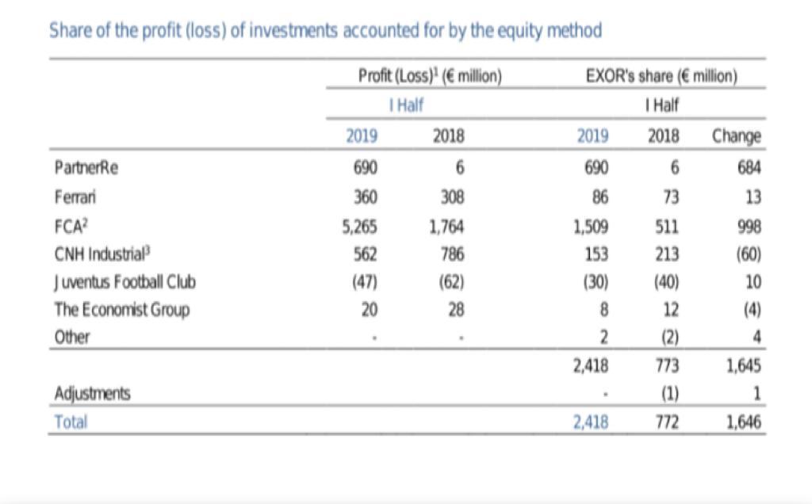
Task: Select the Change column header
Action: coord(736,136)
